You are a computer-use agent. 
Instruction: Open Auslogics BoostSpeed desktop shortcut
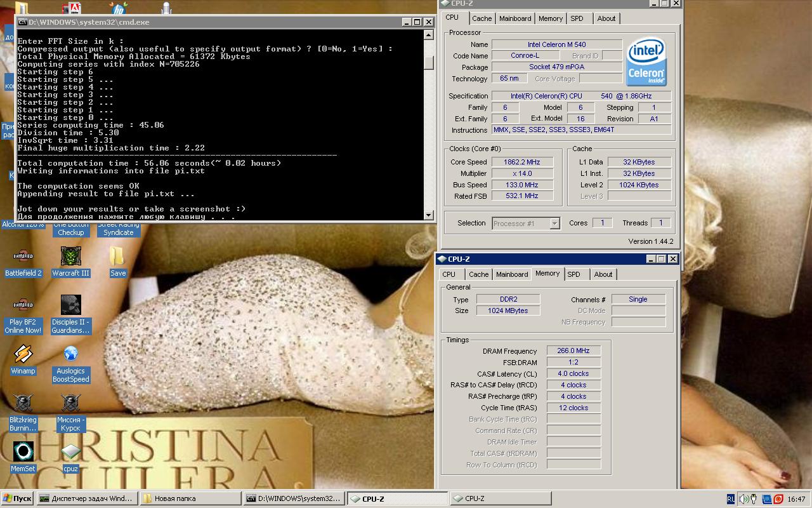point(70,364)
